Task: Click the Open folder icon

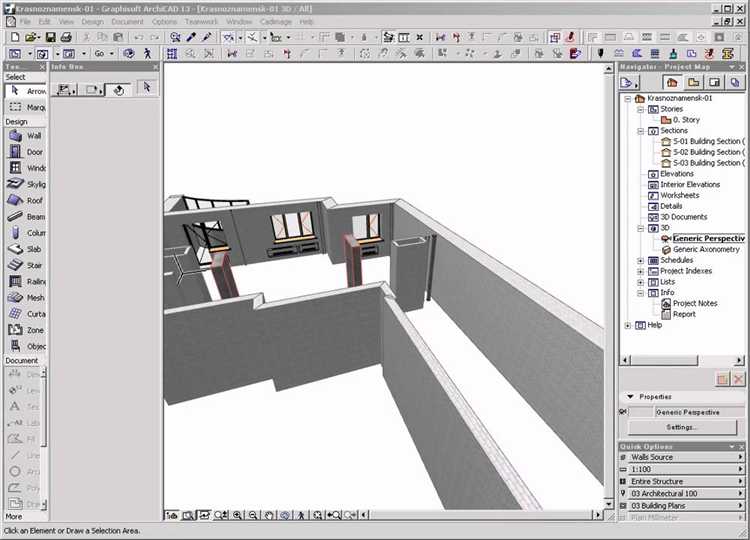Action: click(32, 37)
